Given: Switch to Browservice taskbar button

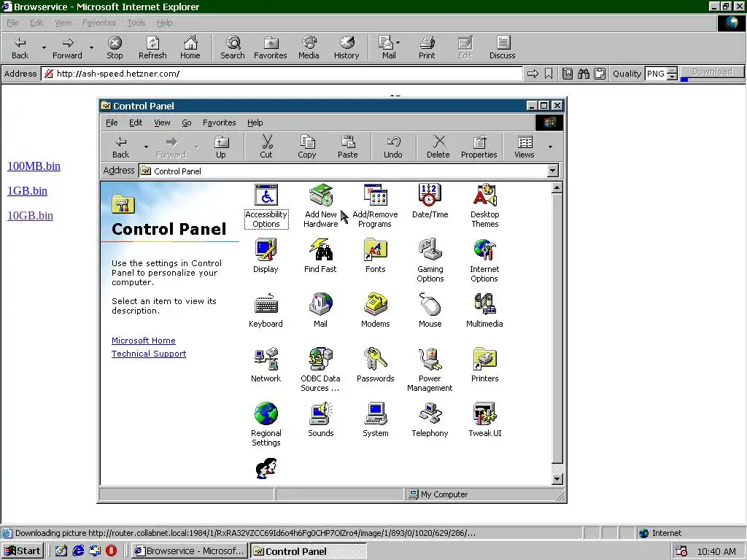Looking at the screenshot, I should point(189,551).
